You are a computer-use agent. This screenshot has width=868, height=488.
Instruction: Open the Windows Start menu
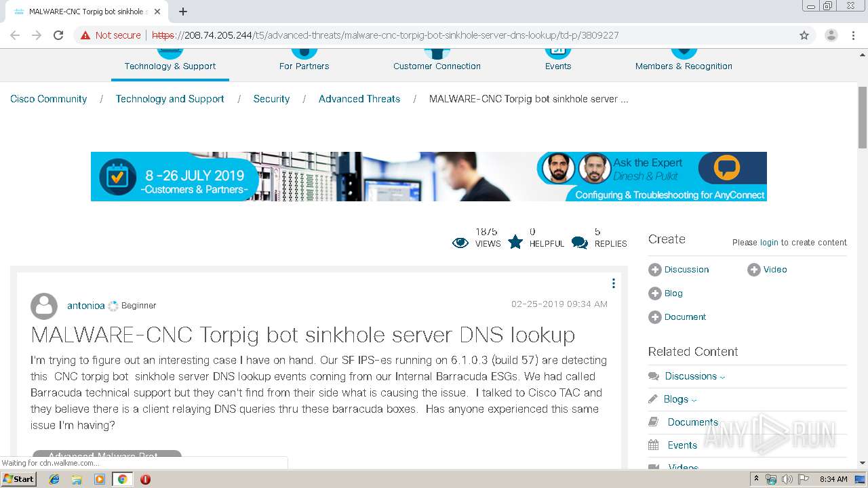click(18, 479)
